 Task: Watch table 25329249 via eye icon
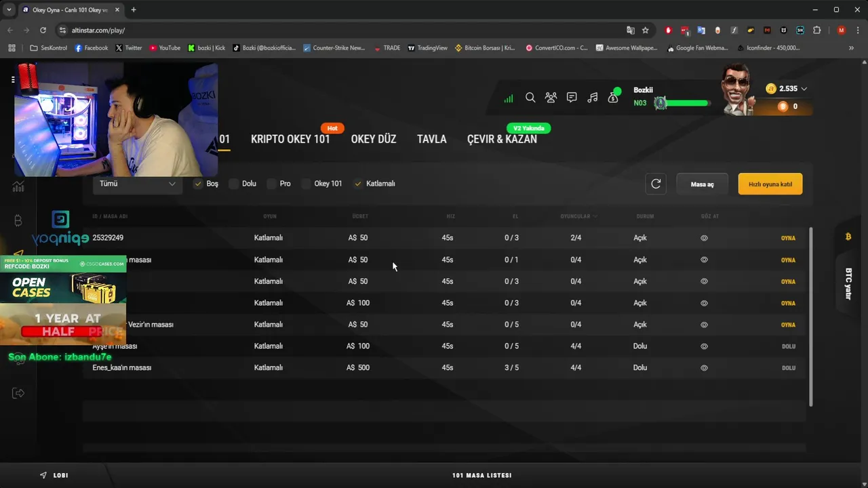(x=704, y=238)
